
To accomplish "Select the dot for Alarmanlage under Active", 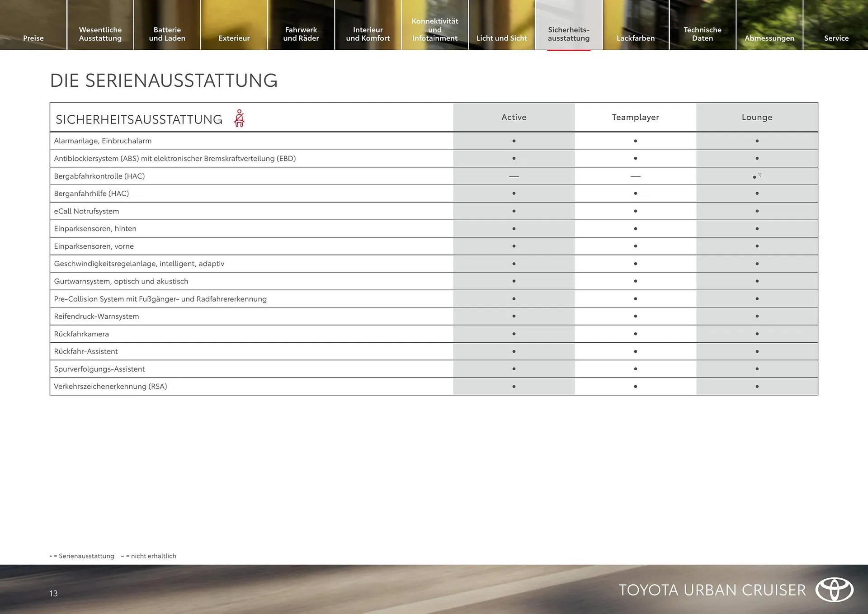I will tap(514, 141).
